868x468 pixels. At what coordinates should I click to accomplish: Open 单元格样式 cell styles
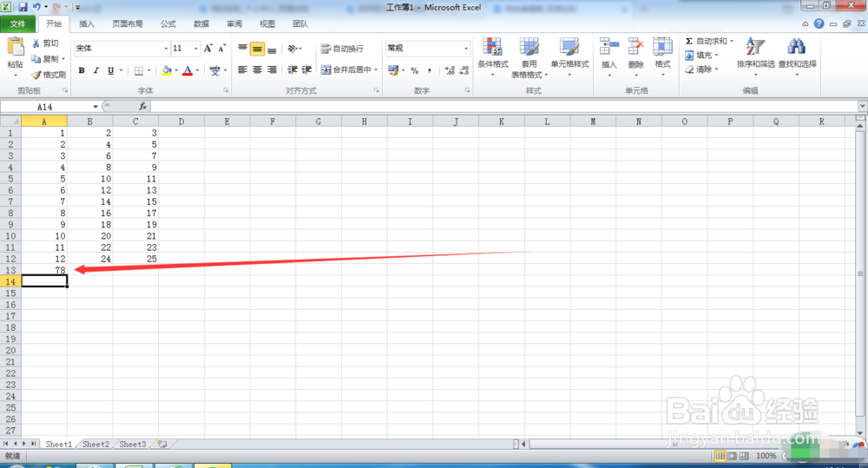[569, 57]
